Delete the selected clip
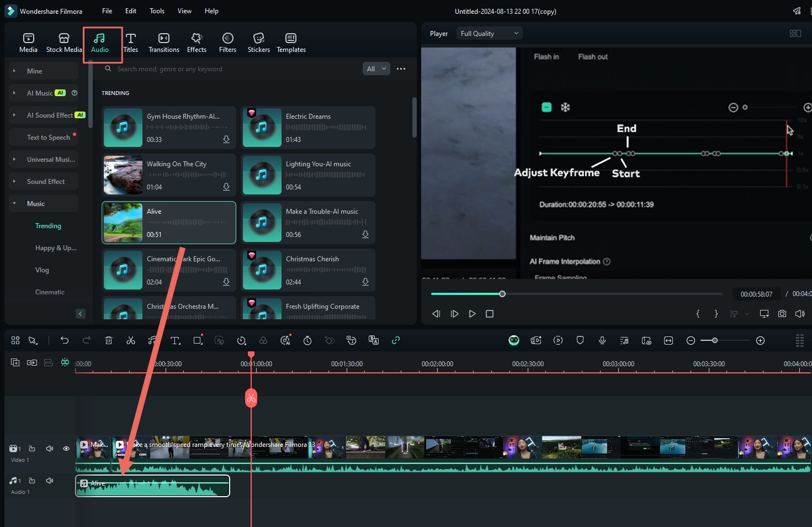812x527 pixels. coord(109,341)
